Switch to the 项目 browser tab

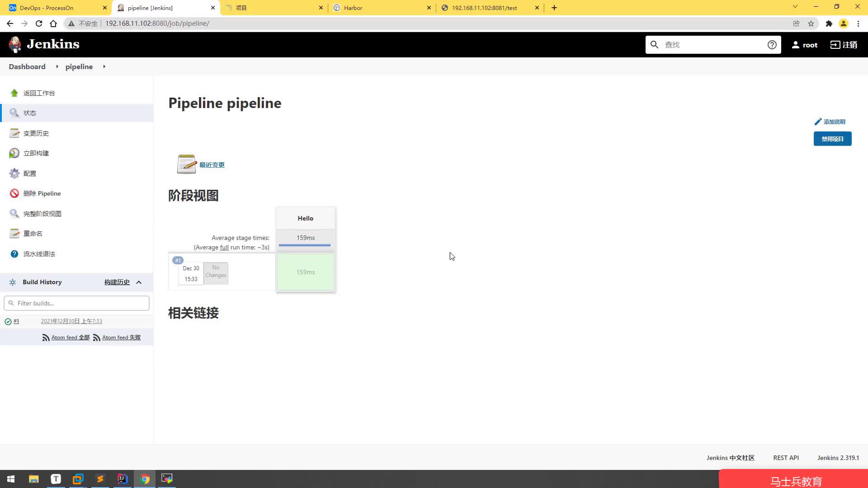[x=274, y=8]
